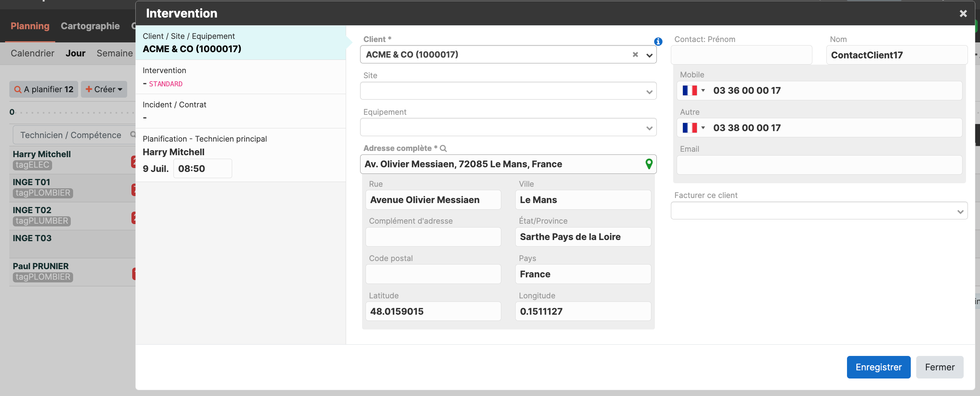Expand the Client dropdown arrow

(649, 55)
